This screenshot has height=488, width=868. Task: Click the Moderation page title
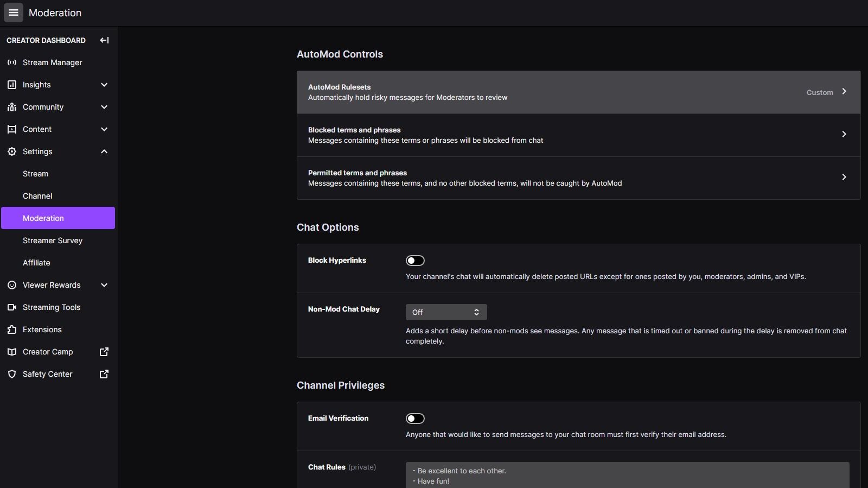click(x=55, y=13)
